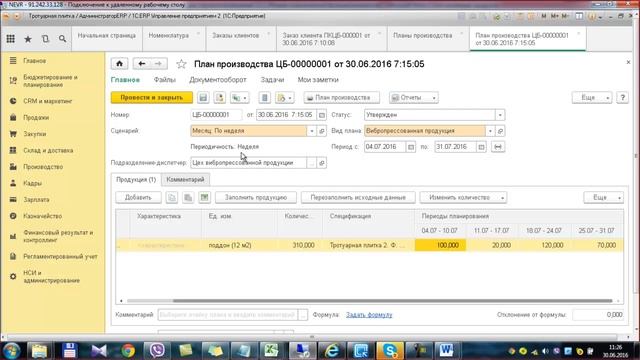Open НСИ и администрирование in sidebar
640x360 pixels.
tap(51, 277)
